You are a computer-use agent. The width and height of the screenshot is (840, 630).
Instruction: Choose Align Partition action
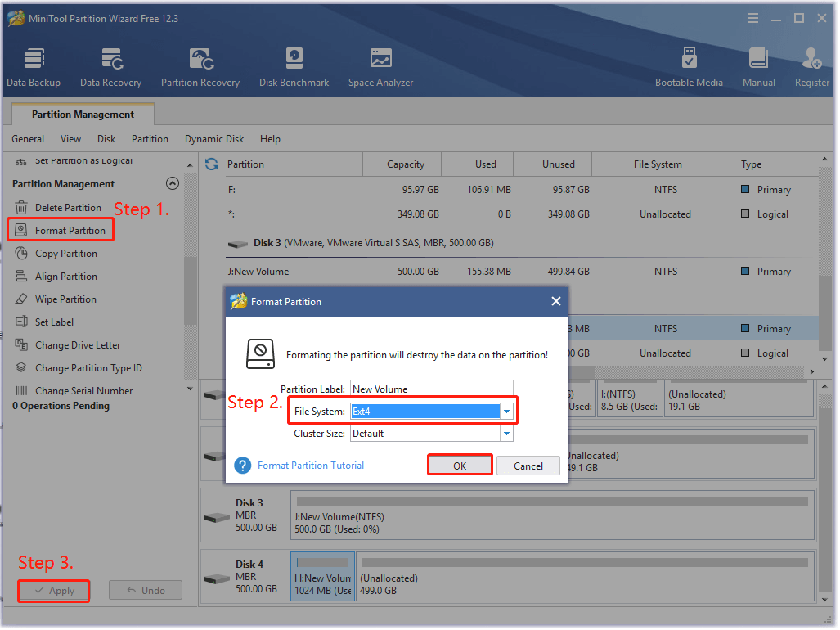tap(56, 277)
